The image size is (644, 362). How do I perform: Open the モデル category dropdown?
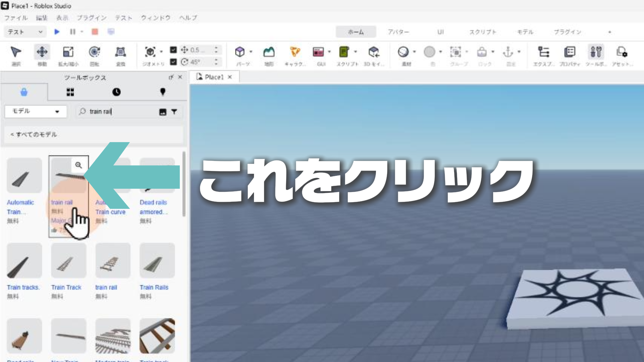coord(36,111)
